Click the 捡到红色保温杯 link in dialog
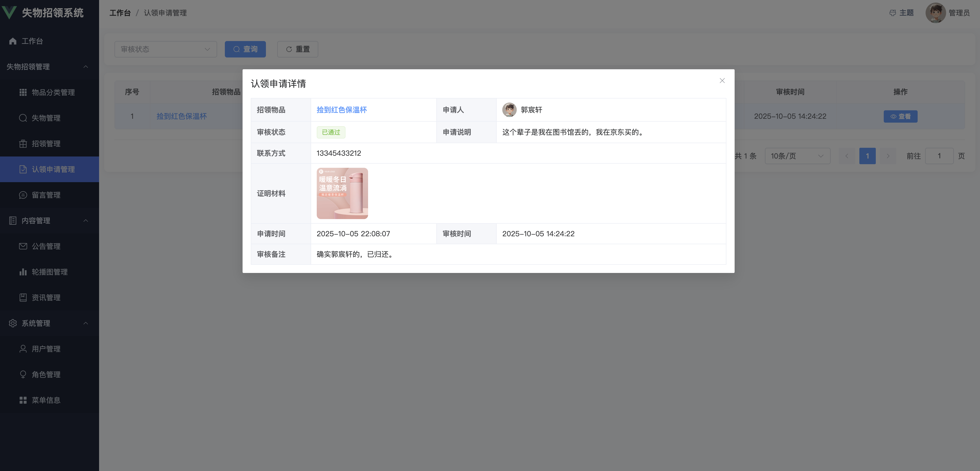Screen dimensions: 980x471 (x=341, y=110)
